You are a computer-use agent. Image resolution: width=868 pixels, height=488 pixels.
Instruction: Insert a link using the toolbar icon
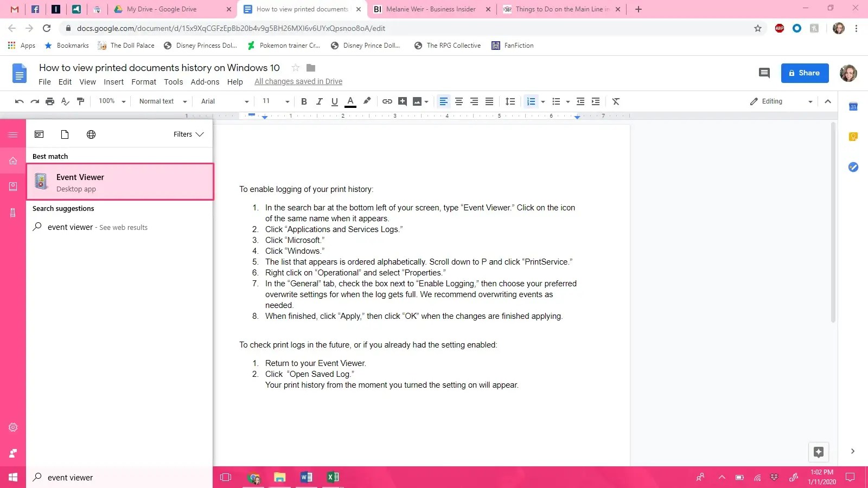coord(387,101)
